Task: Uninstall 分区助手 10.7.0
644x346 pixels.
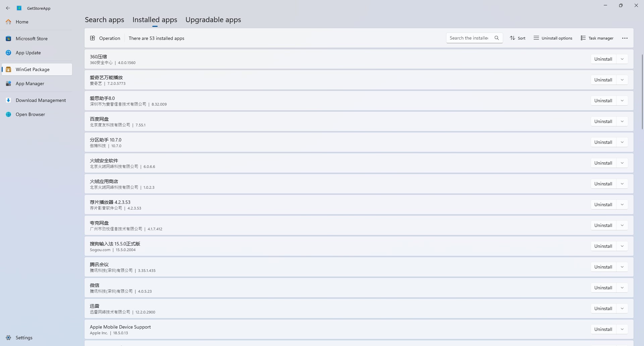Action: coord(603,142)
